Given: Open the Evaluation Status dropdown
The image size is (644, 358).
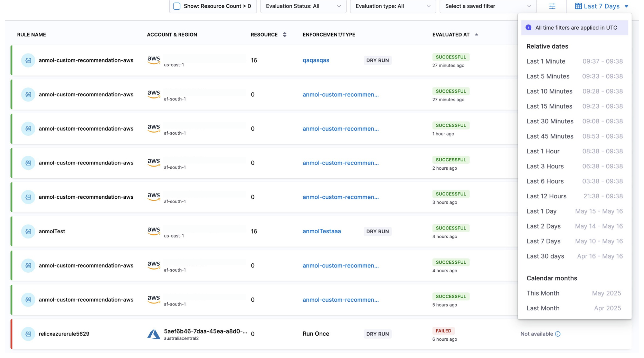Looking at the screenshot, I should pyautogui.click(x=303, y=6).
